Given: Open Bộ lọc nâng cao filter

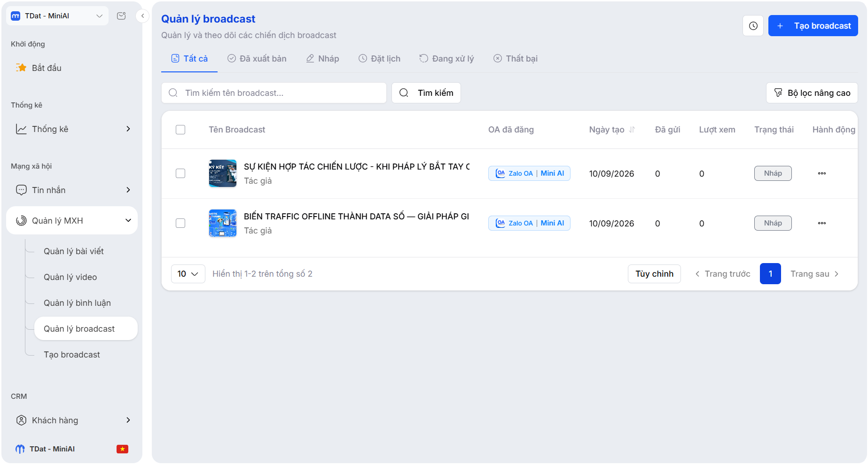Looking at the screenshot, I should [812, 93].
